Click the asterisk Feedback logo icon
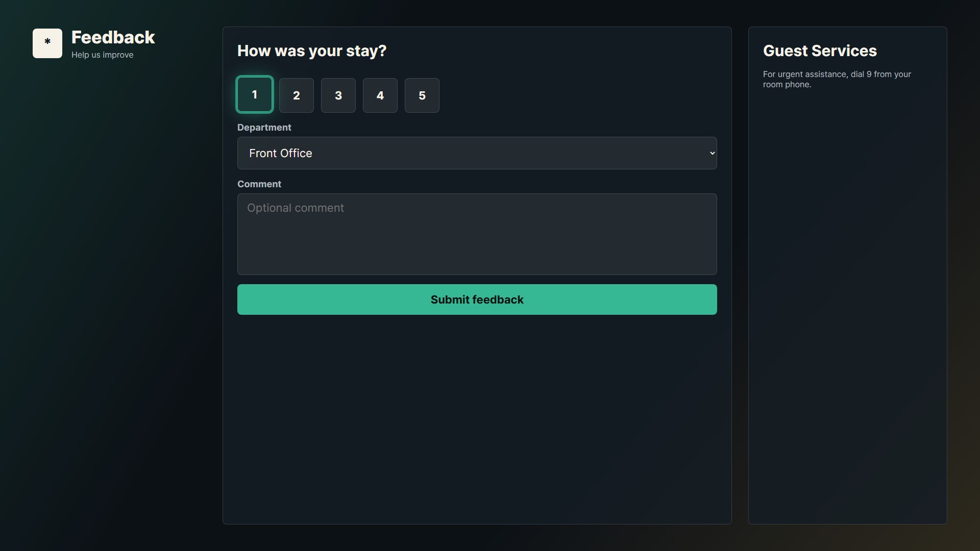 47,43
